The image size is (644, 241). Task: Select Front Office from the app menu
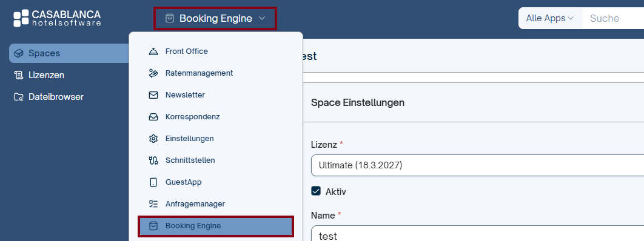[216, 51]
